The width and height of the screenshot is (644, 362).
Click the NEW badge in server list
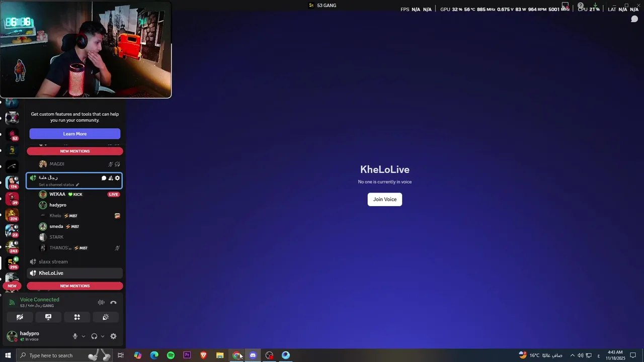pyautogui.click(x=12, y=286)
